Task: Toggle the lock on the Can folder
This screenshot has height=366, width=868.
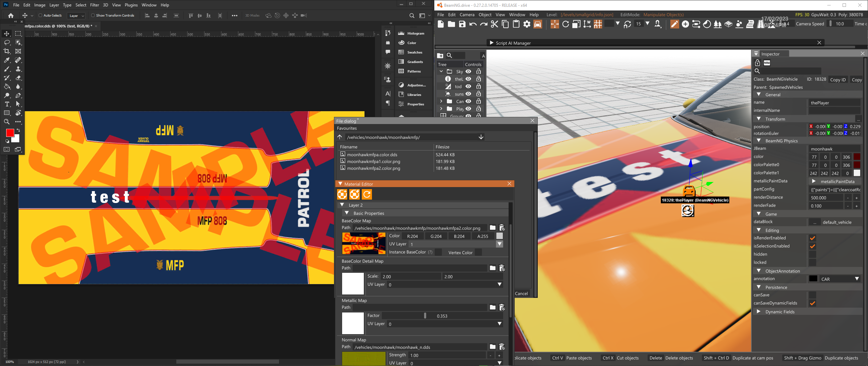Action: [478, 101]
